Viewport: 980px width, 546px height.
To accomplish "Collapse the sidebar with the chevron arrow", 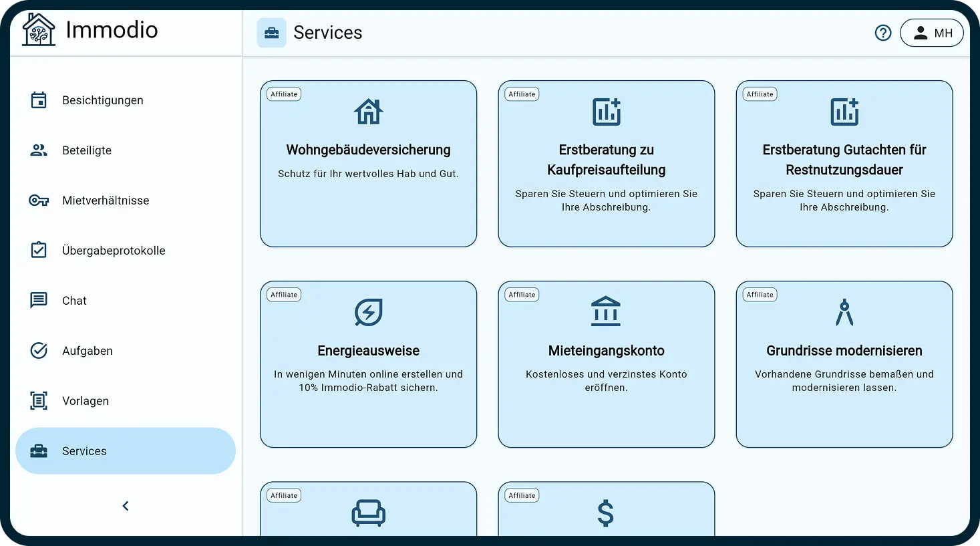I will pyautogui.click(x=126, y=506).
